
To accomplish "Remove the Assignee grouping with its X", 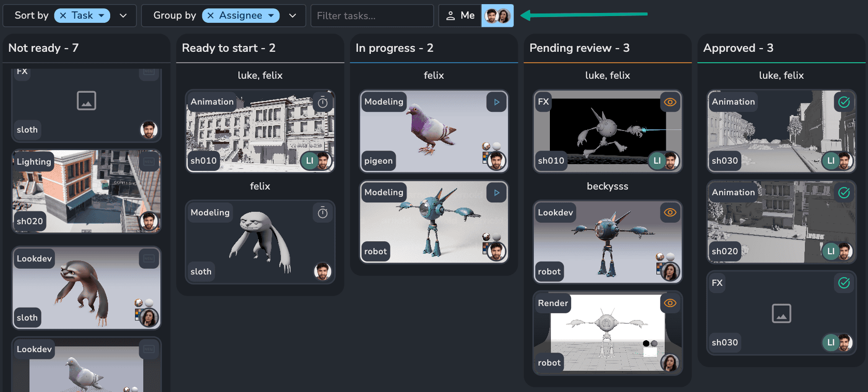I will tap(211, 16).
